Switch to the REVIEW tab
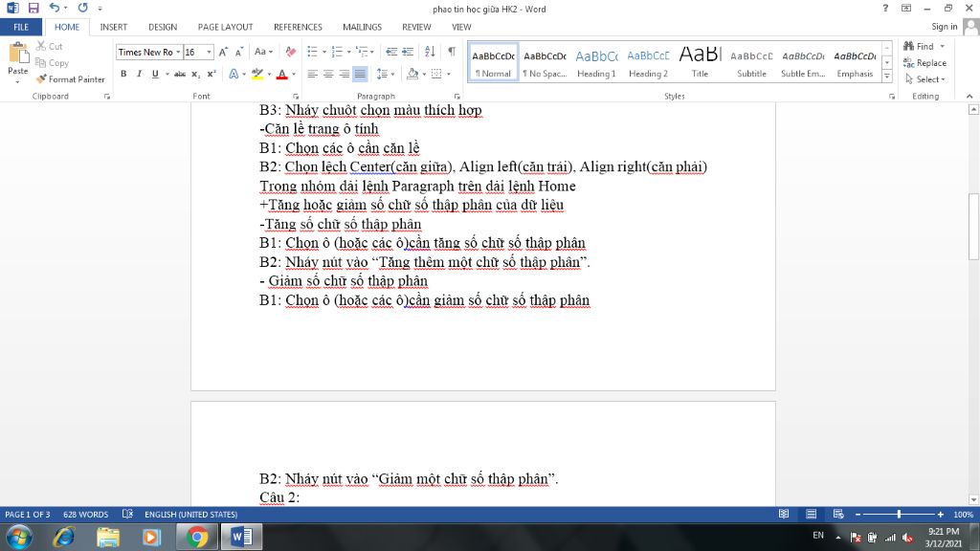Screen dimensions: 980x551 pos(416,27)
